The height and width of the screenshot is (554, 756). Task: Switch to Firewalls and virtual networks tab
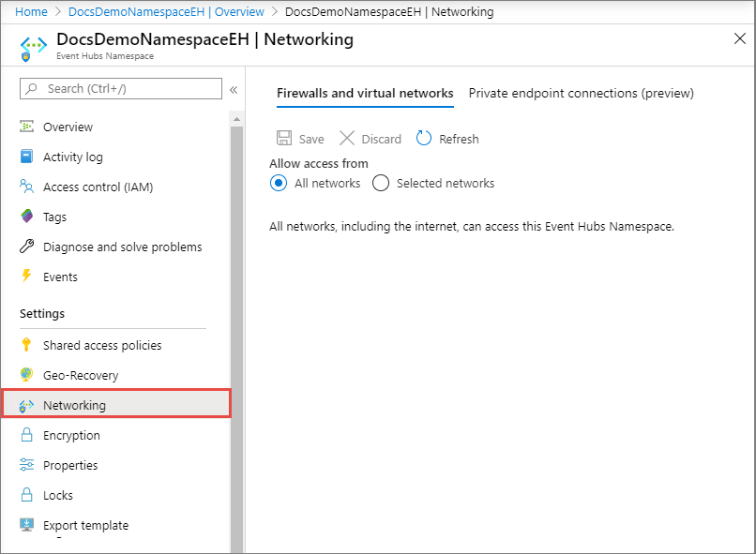[365, 93]
